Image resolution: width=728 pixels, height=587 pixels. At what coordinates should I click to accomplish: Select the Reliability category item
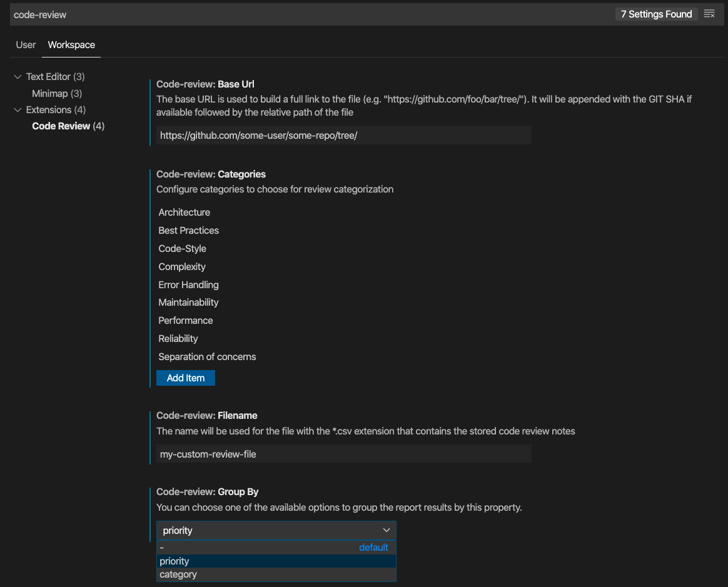click(x=178, y=339)
